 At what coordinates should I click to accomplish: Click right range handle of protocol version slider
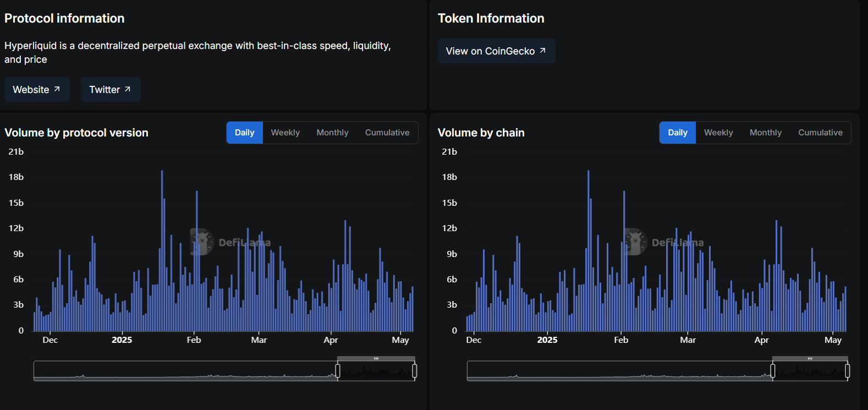click(414, 371)
